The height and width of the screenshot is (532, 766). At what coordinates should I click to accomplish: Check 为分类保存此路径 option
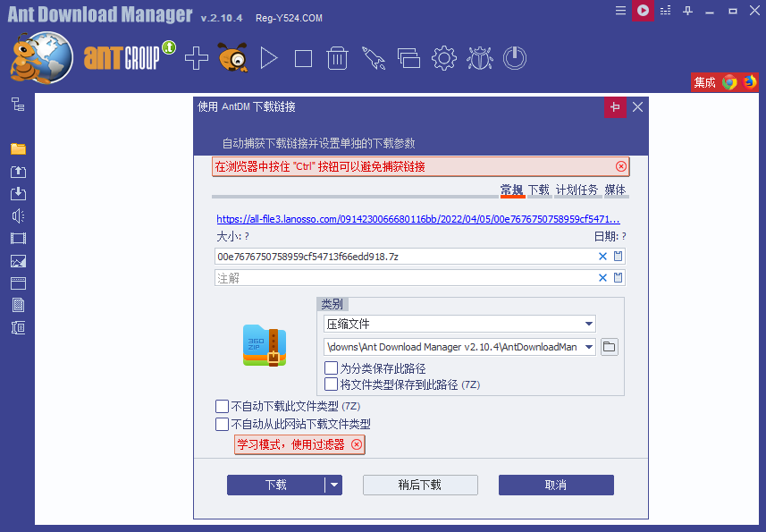[332, 367]
